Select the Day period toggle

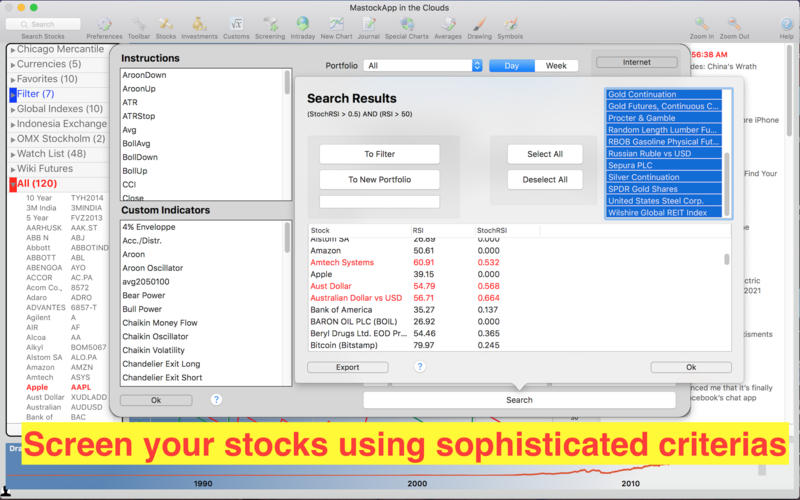pos(512,65)
